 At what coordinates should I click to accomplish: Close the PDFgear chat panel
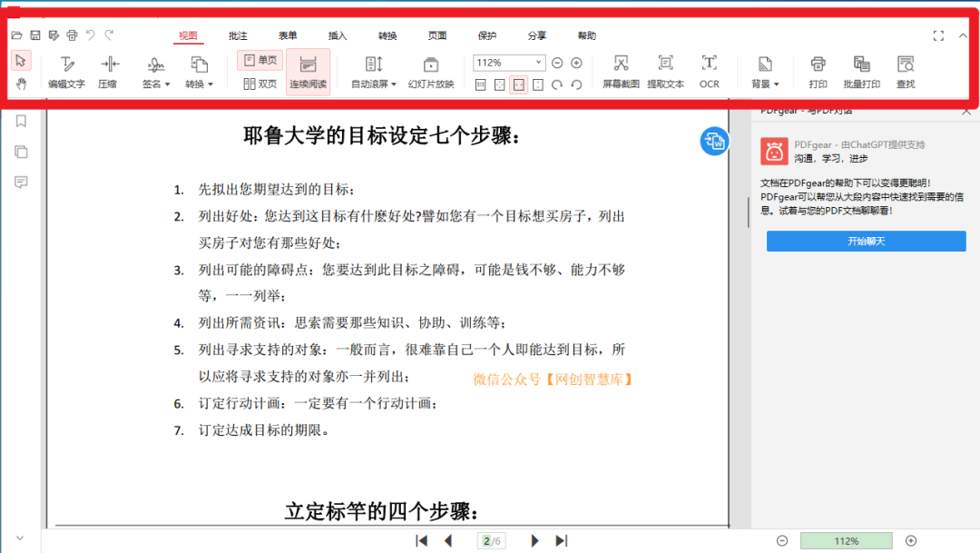[966, 112]
